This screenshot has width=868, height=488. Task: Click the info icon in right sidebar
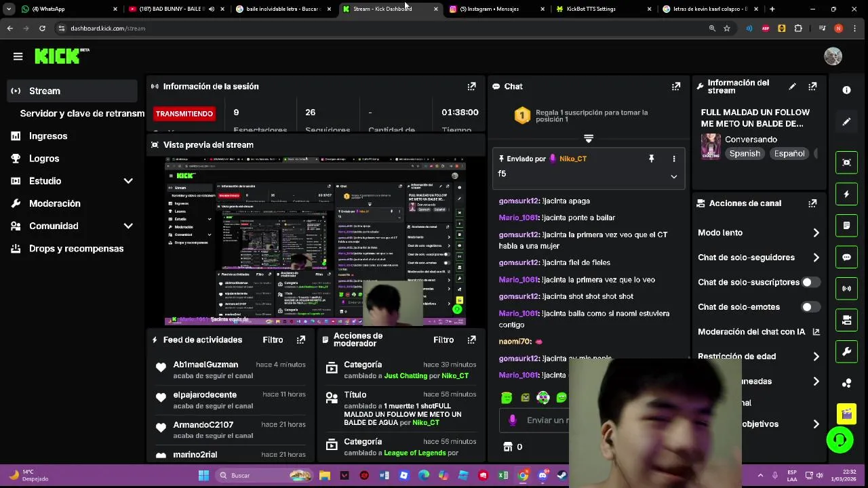(x=846, y=90)
